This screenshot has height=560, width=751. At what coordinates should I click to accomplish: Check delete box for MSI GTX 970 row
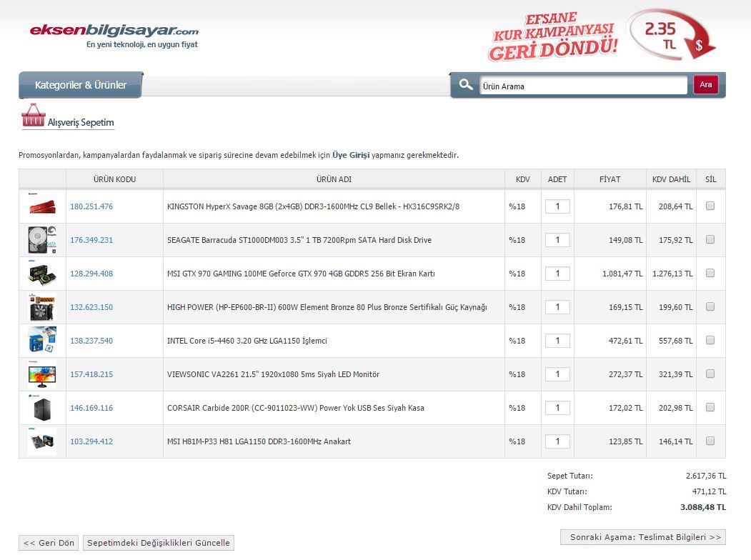pos(710,273)
